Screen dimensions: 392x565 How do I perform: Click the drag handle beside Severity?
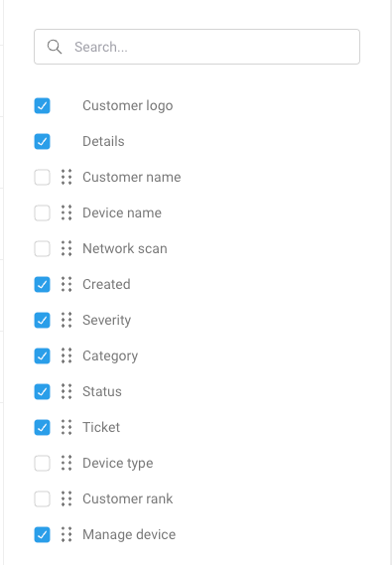click(x=66, y=320)
